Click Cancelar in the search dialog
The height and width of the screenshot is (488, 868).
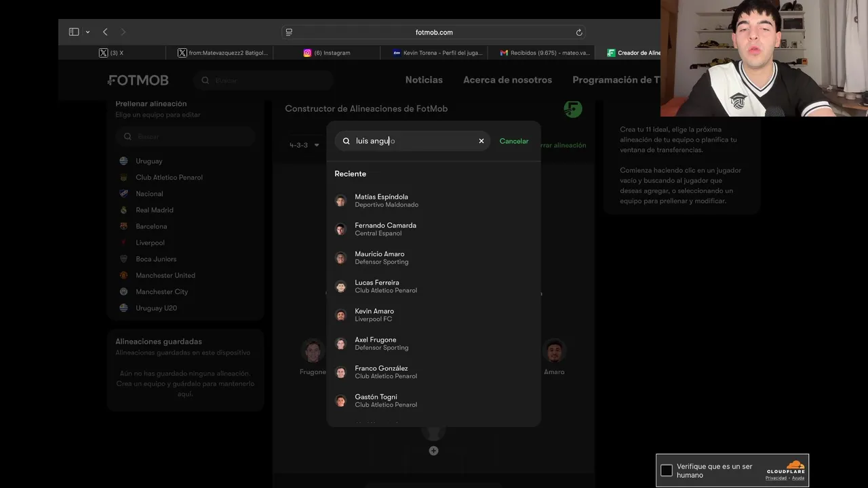pyautogui.click(x=514, y=141)
